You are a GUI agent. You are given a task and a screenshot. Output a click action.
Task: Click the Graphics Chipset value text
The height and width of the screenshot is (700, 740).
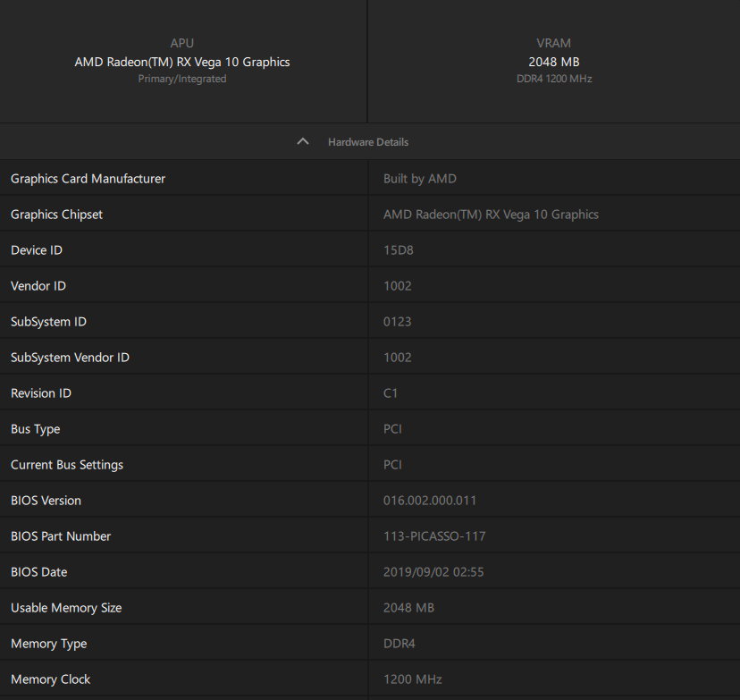click(x=491, y=215)
